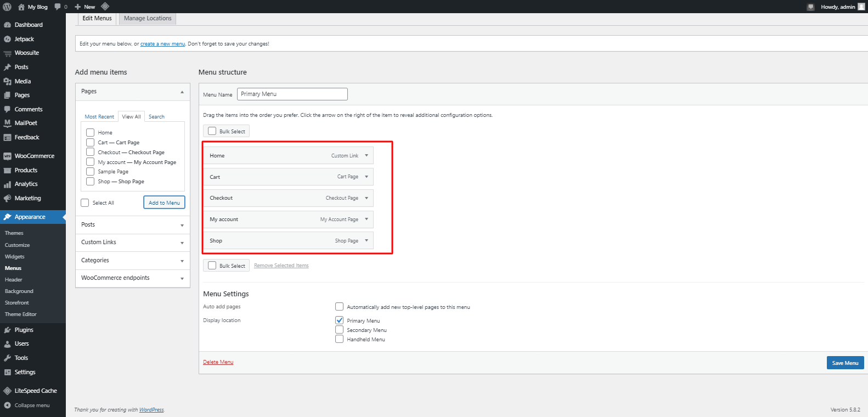This screenshot has height=417, width=868.
Task: Click the Marketing megaphone icon
Action: point(7,198)
